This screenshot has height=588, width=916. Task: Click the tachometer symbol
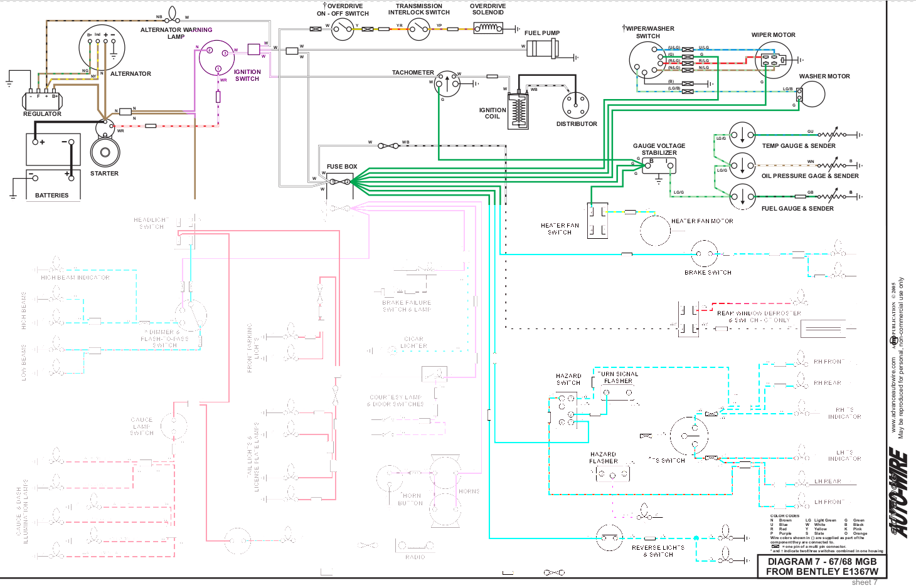[x=448, y=83]
